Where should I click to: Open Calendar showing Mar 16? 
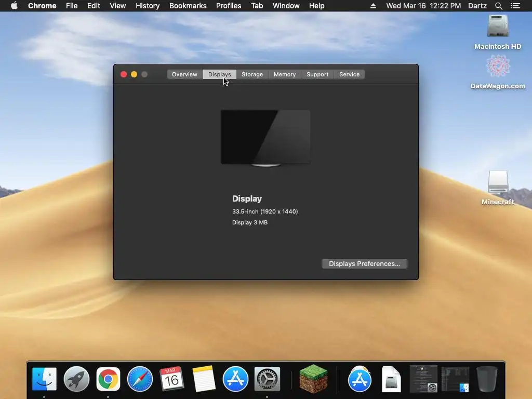click(171, 379)
